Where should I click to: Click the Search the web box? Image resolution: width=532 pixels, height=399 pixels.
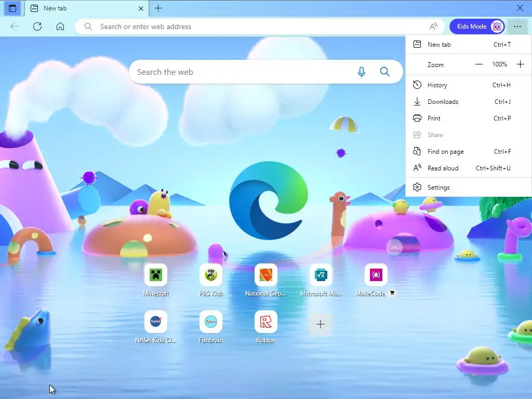(265, 72)
